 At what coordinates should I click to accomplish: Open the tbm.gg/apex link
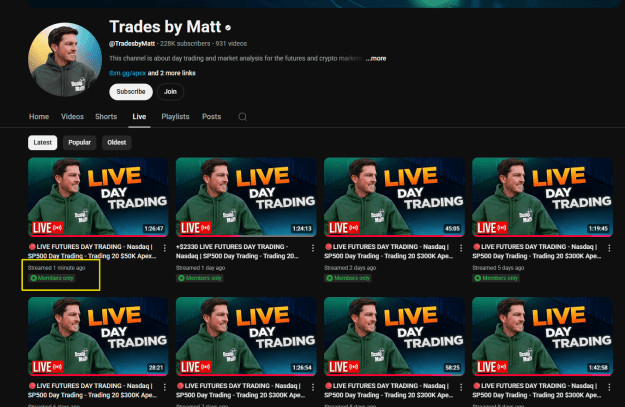[127, 73]
